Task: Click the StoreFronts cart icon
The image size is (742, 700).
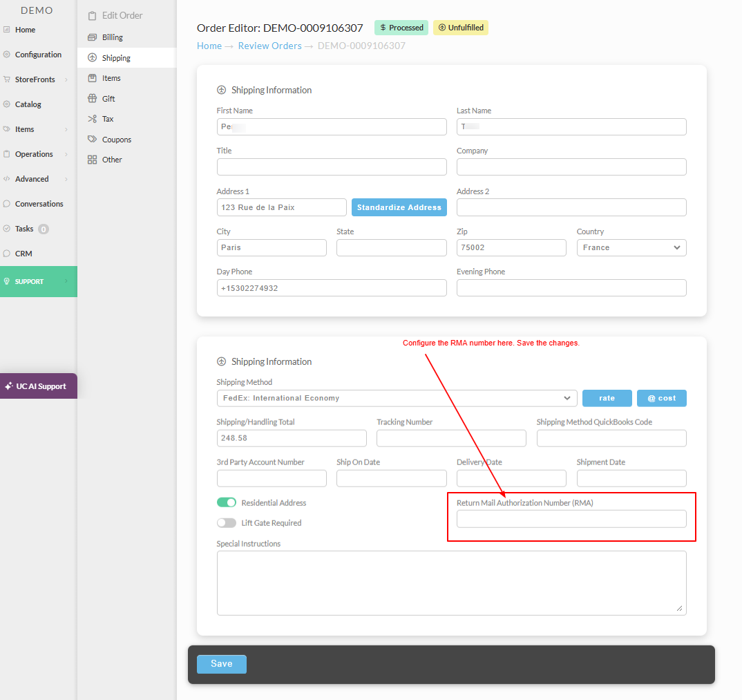Action: (7, 79)
